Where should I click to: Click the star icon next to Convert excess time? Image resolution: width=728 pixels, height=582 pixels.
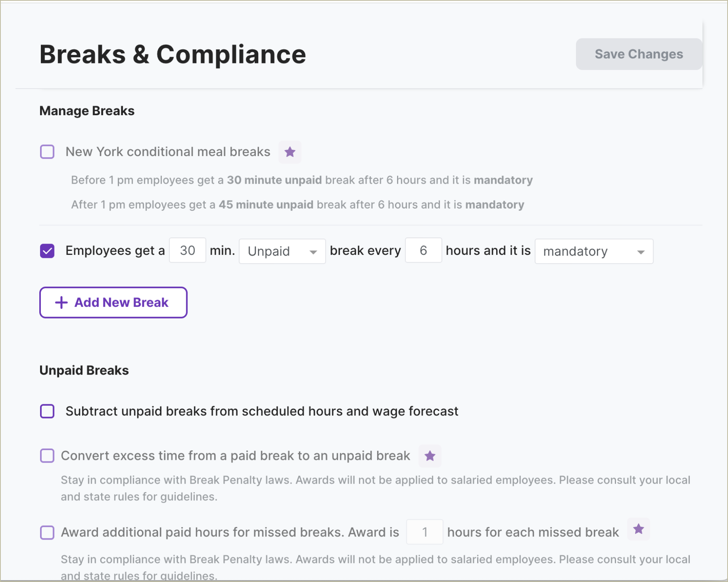430,456
